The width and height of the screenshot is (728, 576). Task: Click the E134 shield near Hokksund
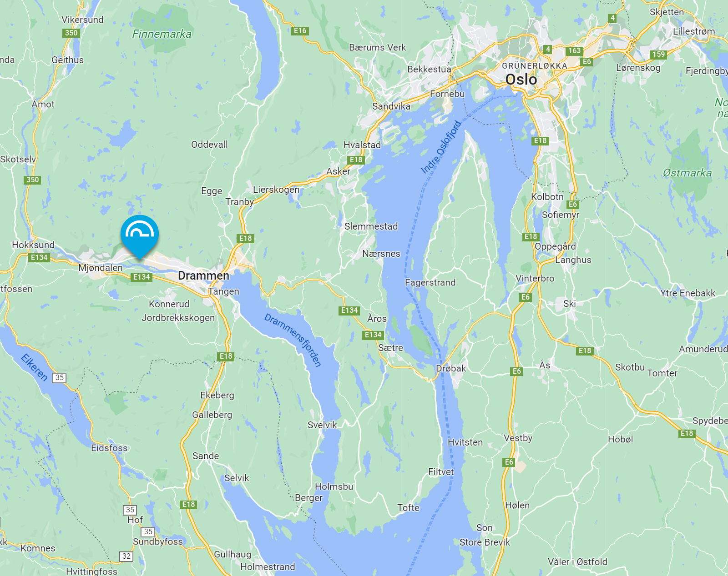coord(39,258)
